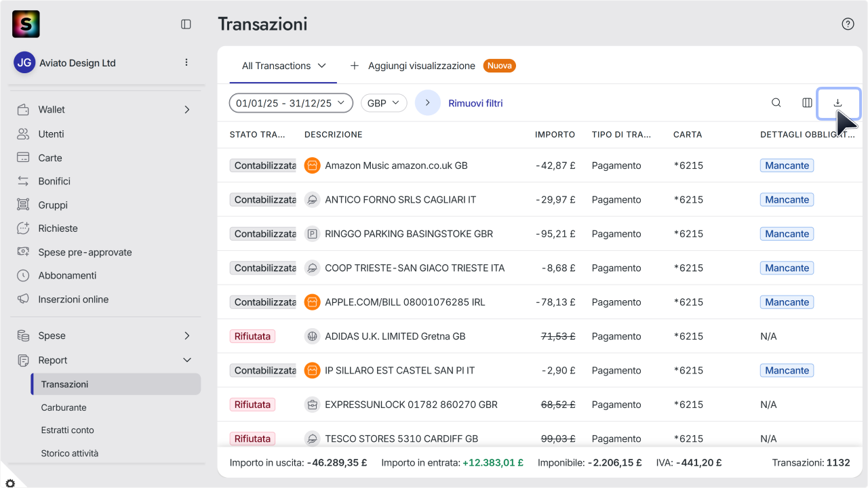Click Aggiungi visualizzazione tab

(421, 66)
